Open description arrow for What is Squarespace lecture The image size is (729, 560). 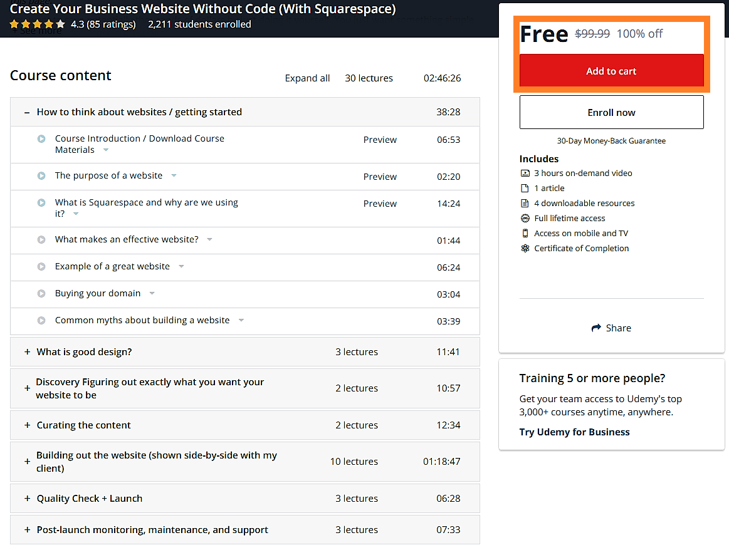(76, 214)
